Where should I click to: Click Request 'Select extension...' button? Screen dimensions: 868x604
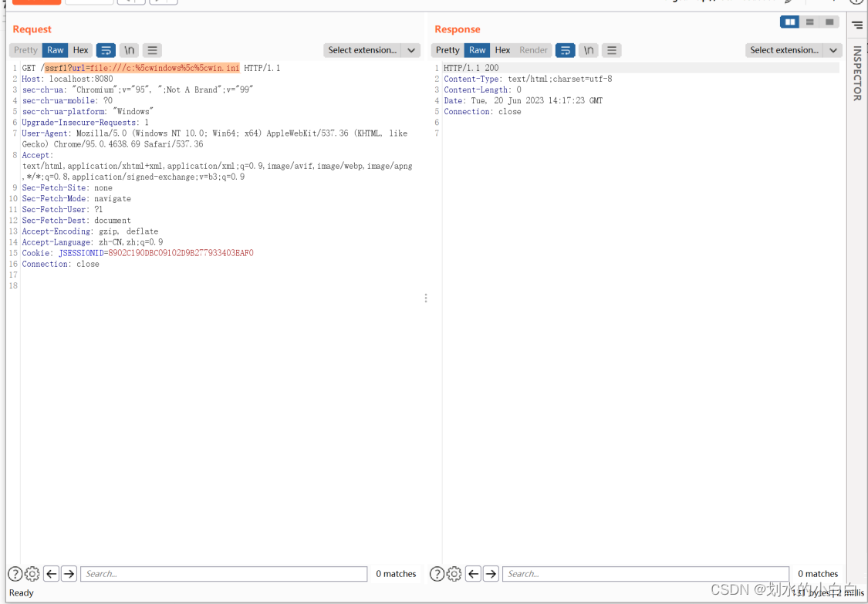tap(363, 50)
